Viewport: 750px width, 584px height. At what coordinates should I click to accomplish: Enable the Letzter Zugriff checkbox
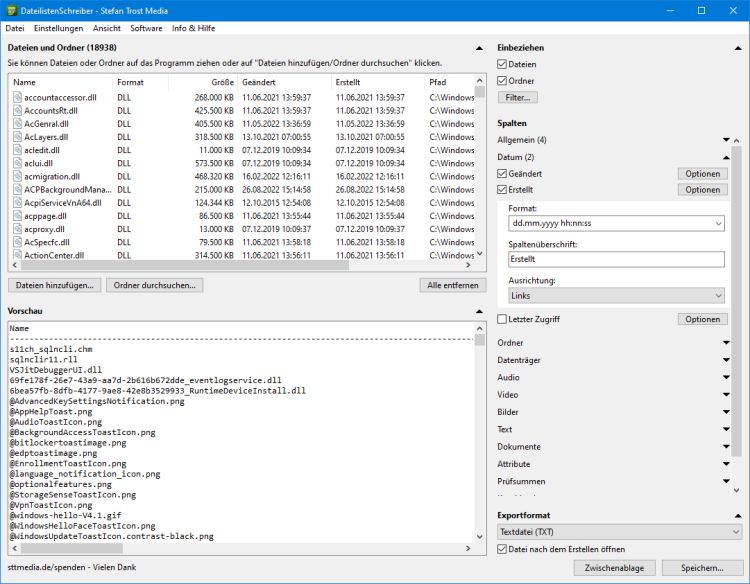pyautogui.click(x=503, y=319)
